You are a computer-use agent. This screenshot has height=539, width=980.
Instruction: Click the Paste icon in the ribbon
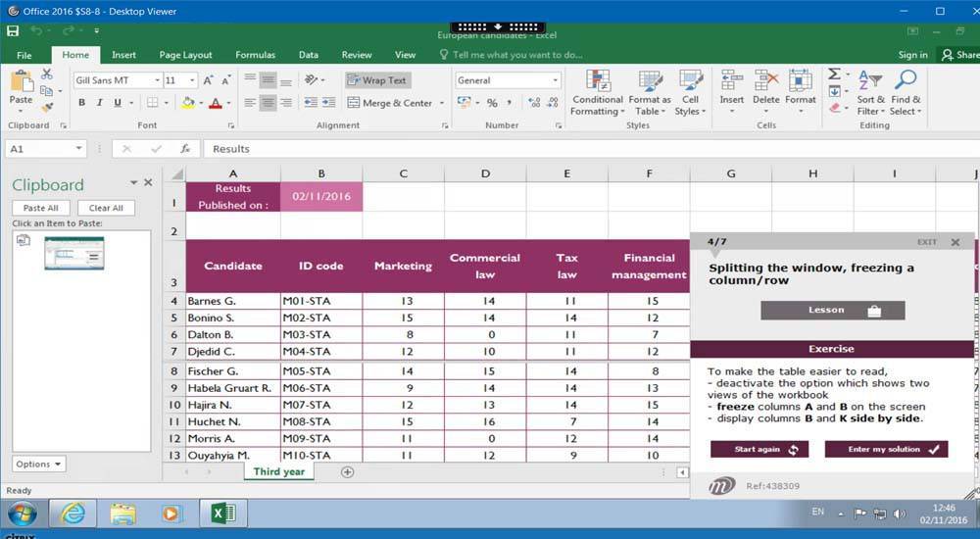tap(21, 83)
